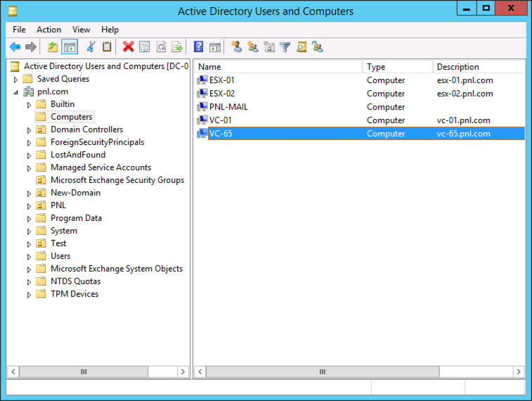Cut selection with the scissors icon

click(x=91, y=47)
